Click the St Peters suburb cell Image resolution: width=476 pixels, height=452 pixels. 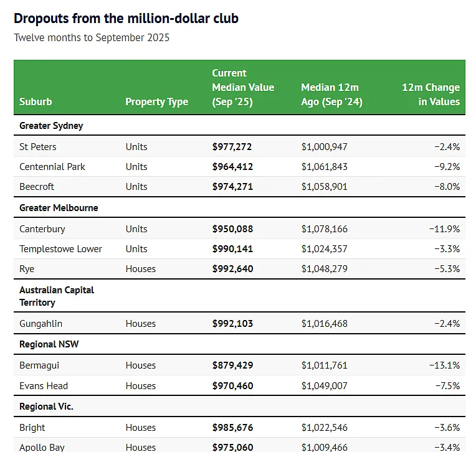38,146
